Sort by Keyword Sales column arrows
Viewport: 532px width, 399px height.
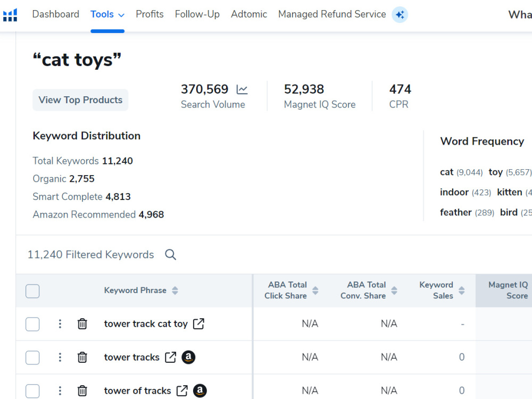461,290
